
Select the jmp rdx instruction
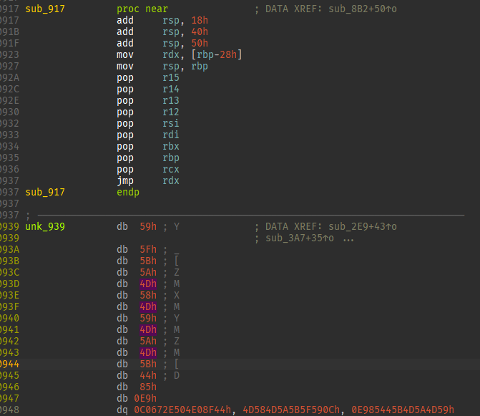pyautogui.click(x=148, y=181)
